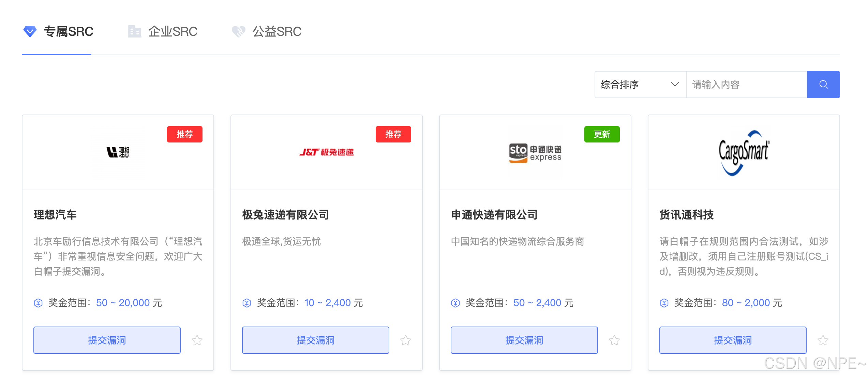Open the J&T 极兔速递 logo thumbnail
Viewport: 868px width, 377px height.
(327, 152)
